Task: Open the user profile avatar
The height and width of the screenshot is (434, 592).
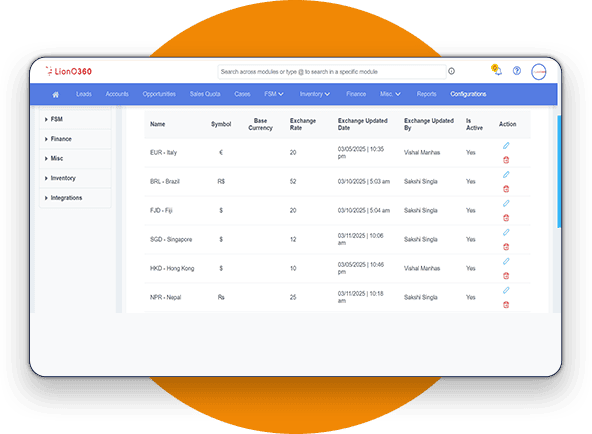Action: pos(539,72)
